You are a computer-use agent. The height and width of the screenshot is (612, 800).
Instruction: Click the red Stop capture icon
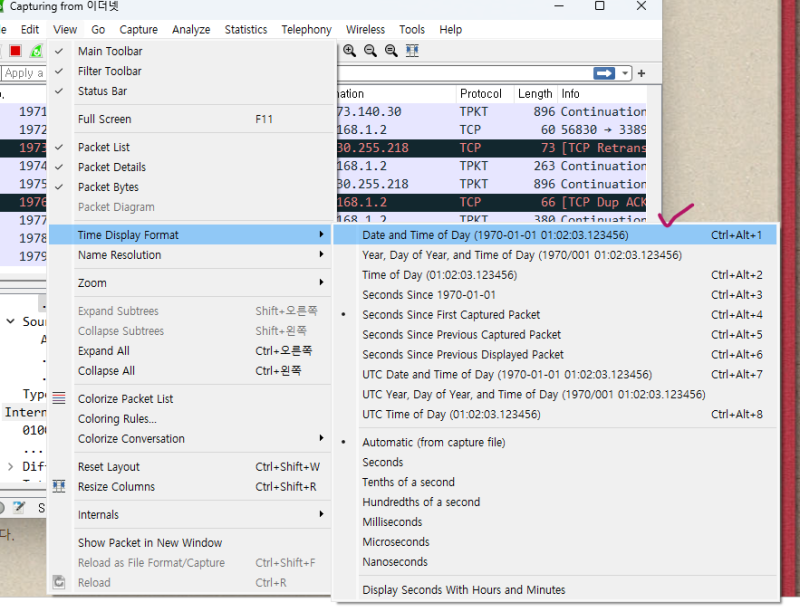coord(15,51)
